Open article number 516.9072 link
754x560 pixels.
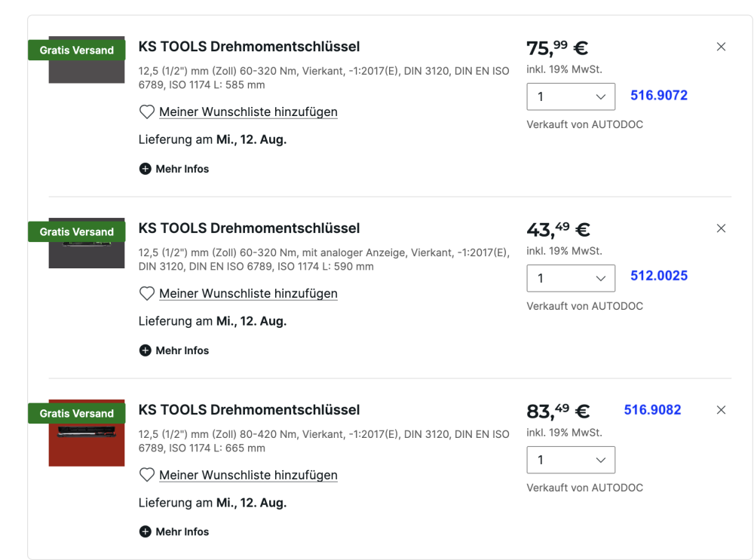tap(659, 95)
